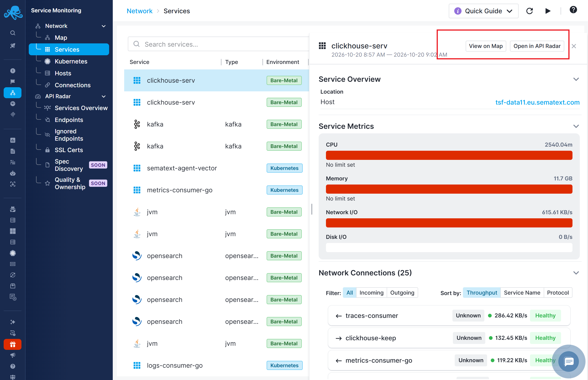Focus the Search services field

tap(218, 44)
